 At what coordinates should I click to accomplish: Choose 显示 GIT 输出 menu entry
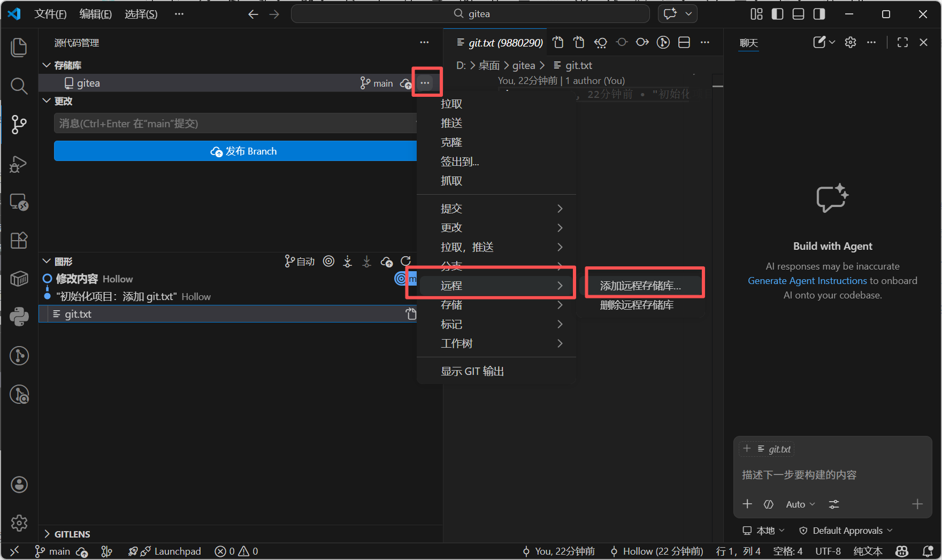tap(472, 371)
